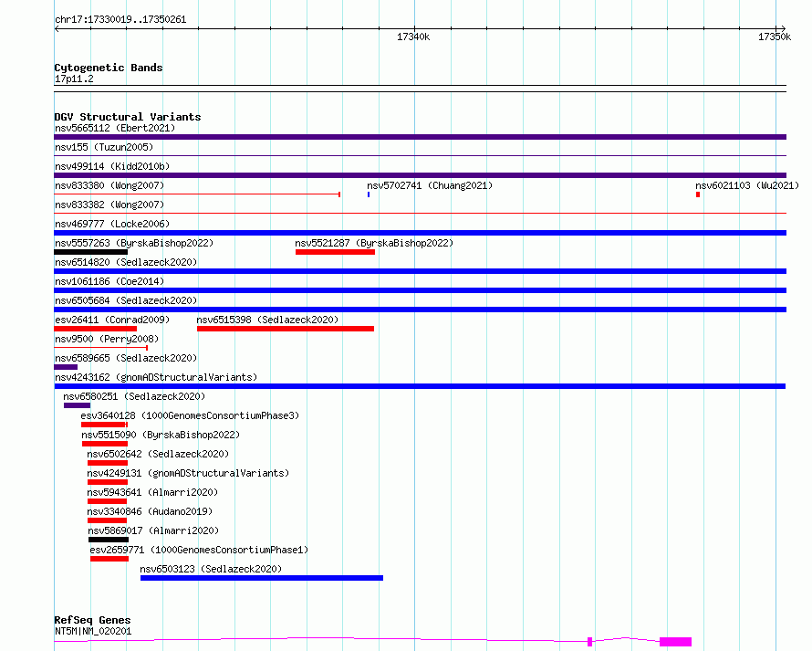Select the nsv833382 (Wong2007) label
This screenshot has width=812, height=651.
pyautogui.click(x=109, y=205)
